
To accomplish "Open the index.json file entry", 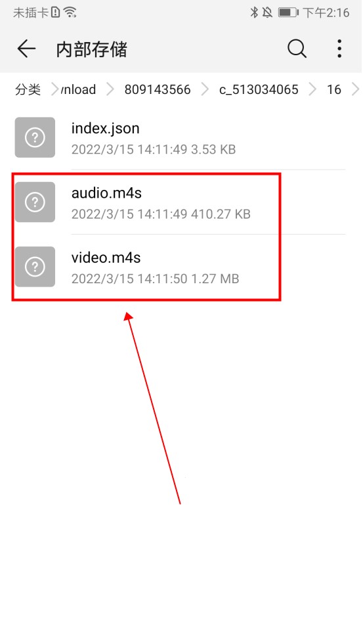I will [180, 137].
